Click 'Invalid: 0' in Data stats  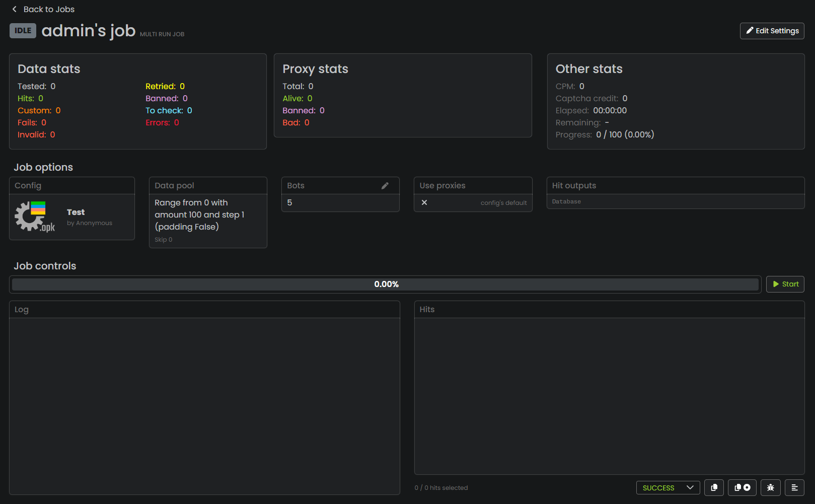point(36,134)
